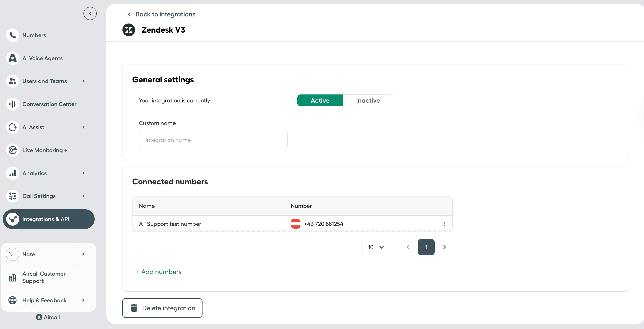Expand the Analytics menu chevron

tap(83, 173)
